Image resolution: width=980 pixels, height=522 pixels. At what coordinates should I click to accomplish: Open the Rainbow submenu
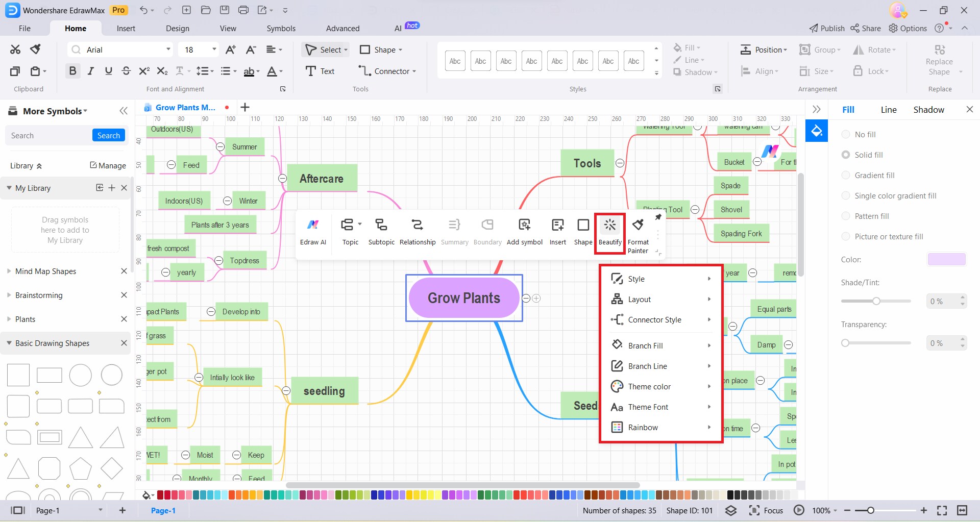[661, 428]
